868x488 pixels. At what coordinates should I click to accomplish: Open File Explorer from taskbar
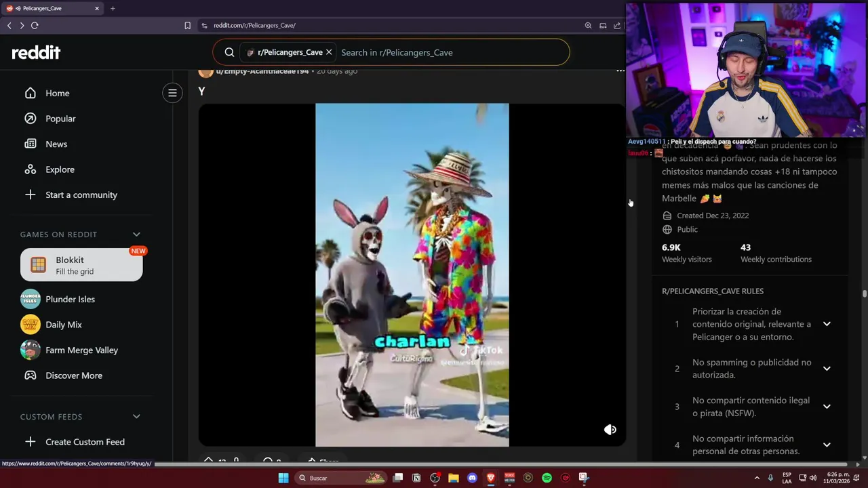454,478
